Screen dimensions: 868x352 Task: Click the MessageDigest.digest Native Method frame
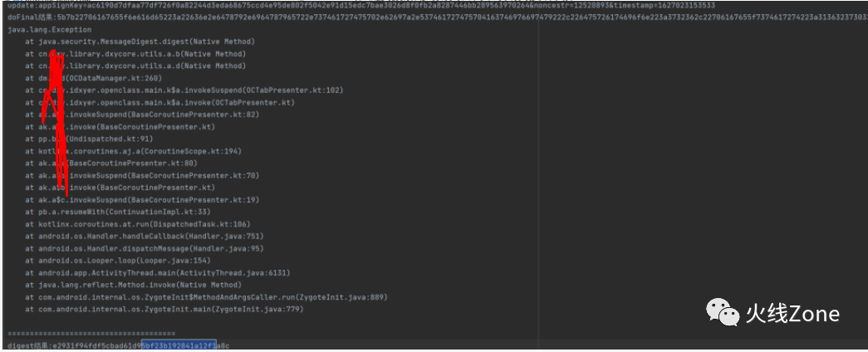pyautogui.click(x=140, y=42)
